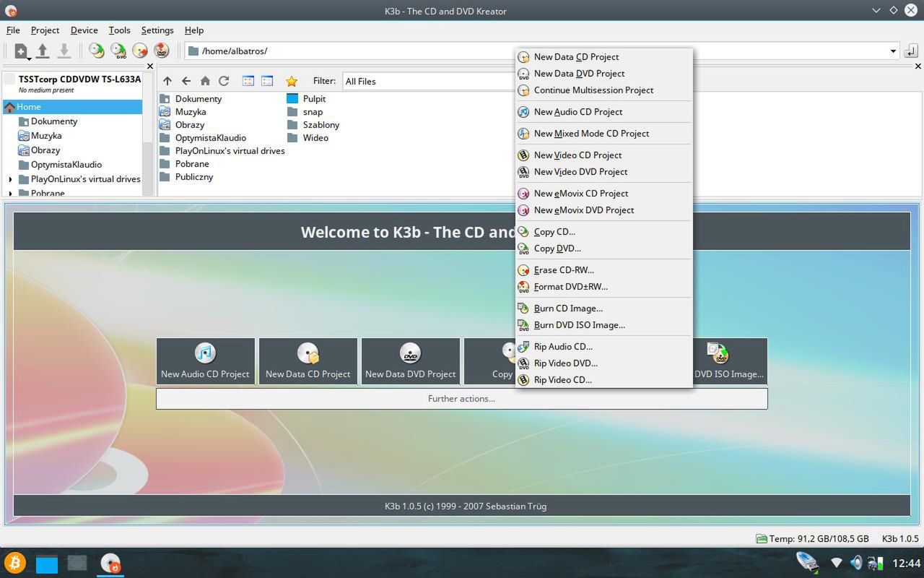Select the TSSTcorp CDDVDW TS-L633A drive entry
Image resolution: width=924 pixels, height=578 pixels.
(72, 84)
